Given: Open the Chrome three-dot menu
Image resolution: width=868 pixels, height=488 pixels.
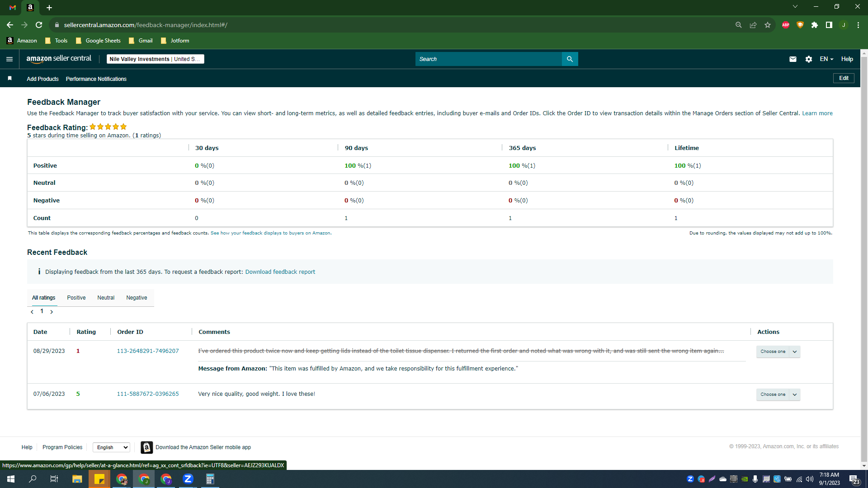Looking at the screenshot, I should (x=858, y=25).
